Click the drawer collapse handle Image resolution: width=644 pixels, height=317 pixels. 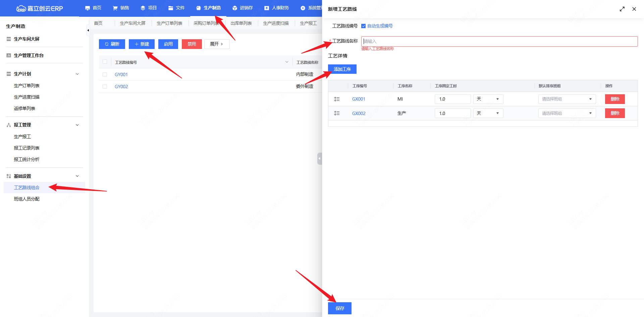[320, 158]
